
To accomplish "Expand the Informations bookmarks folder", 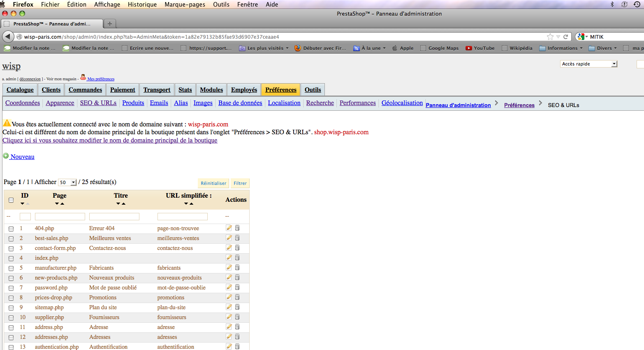I will 561,48.
